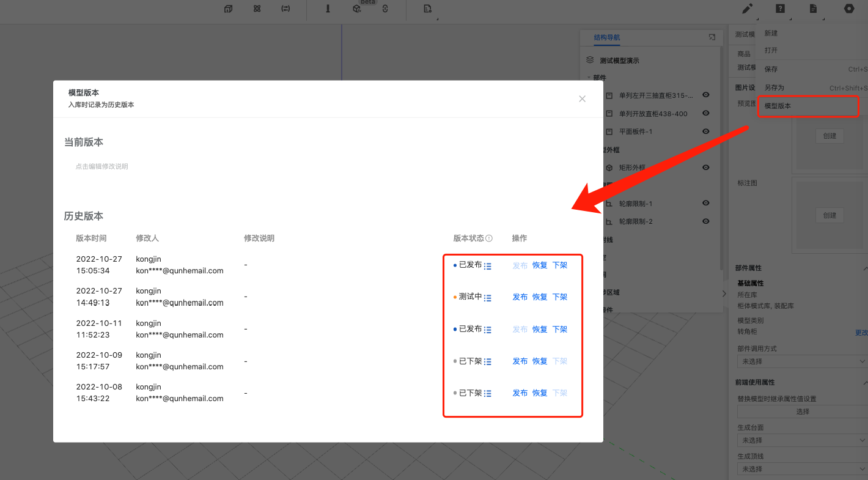The height and width of the screenshot is (480, 868).
Task: Click 恢复 for the 15:05:34 version
Action: [540, 265]
